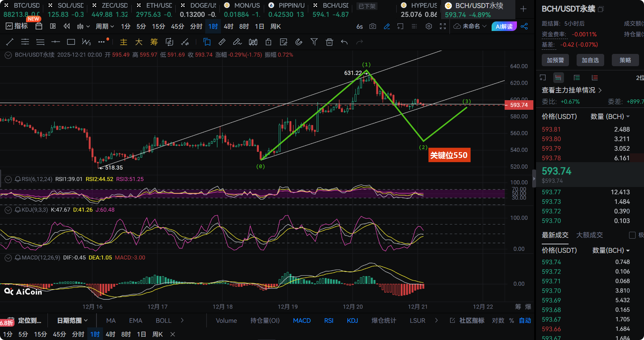Click the share icon beside AI解读

pyautogui.click(x=524, y=26)
